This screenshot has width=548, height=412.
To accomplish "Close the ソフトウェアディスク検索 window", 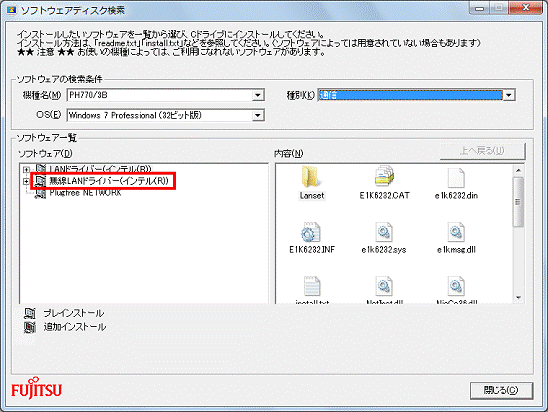I will [526, 8].
